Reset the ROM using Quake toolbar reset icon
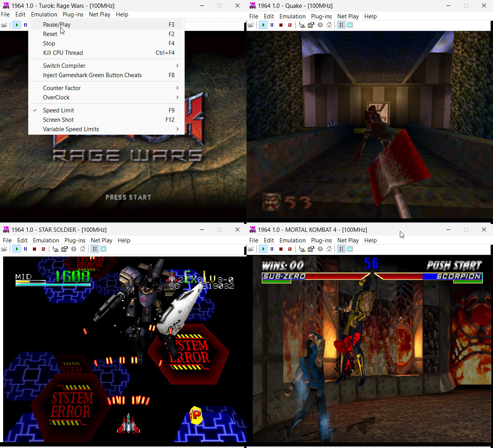The image size is (493, 448). coord(290,25)
